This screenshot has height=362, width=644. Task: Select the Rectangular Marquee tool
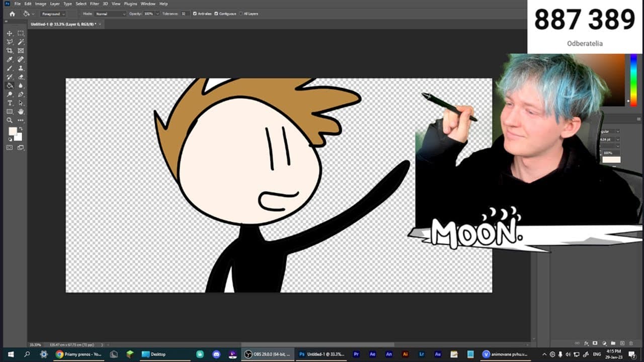click(x=21, y=33)
